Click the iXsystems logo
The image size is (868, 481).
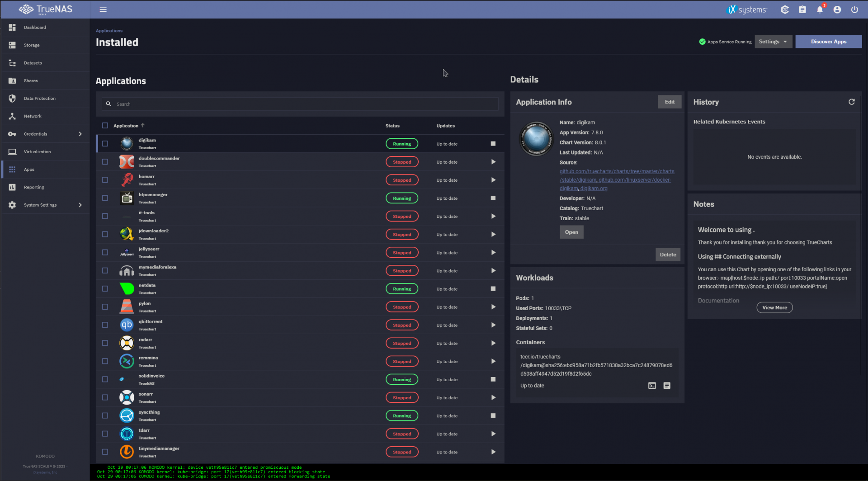(746, 9)
